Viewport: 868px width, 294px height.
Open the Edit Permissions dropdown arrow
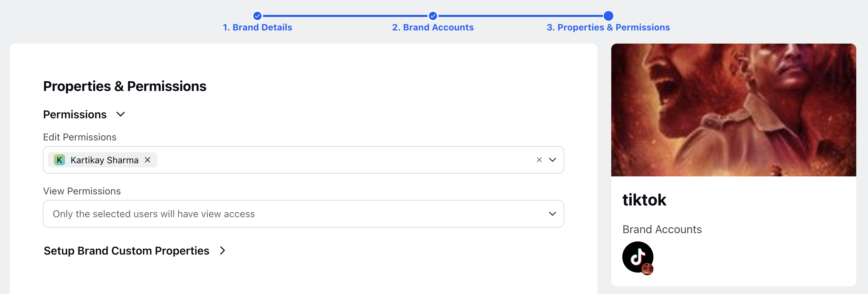[x=553, y=160]
